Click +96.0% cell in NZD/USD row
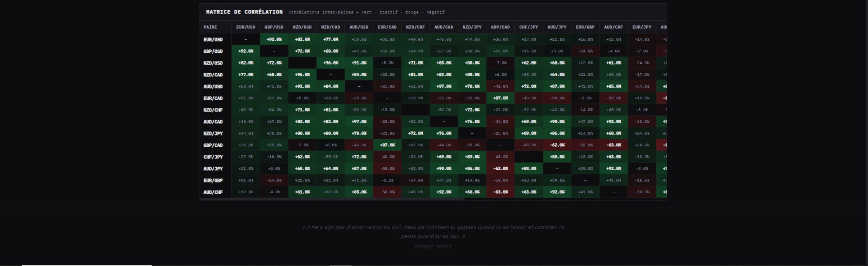 coord(330,63)
